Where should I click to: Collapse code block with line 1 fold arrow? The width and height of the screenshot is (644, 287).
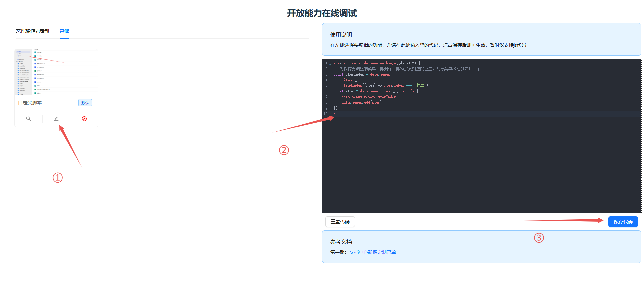[330, 64]
